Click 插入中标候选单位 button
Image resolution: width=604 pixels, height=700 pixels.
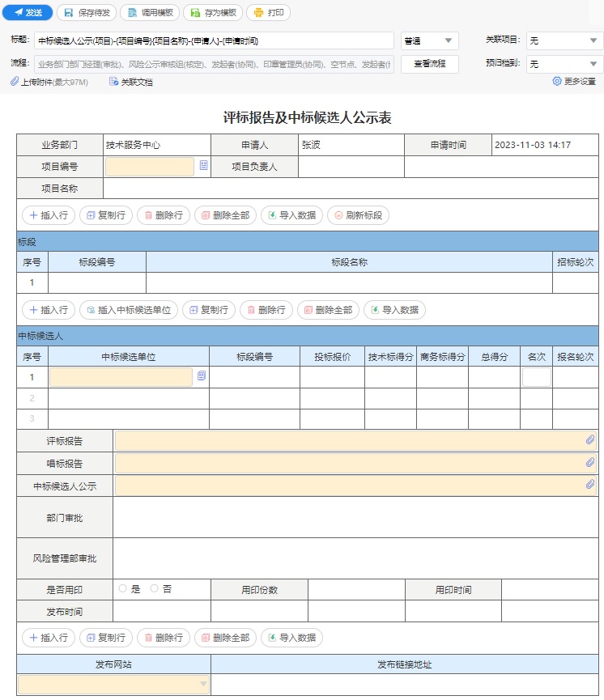[129, 310]
